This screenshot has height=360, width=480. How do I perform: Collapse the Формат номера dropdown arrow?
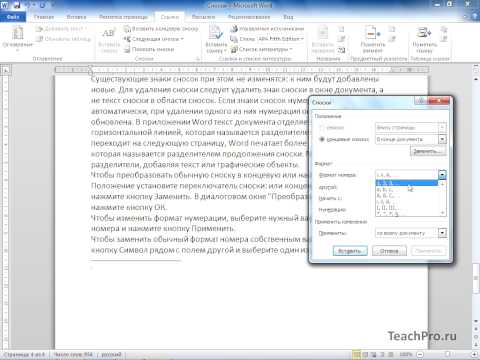442,174
